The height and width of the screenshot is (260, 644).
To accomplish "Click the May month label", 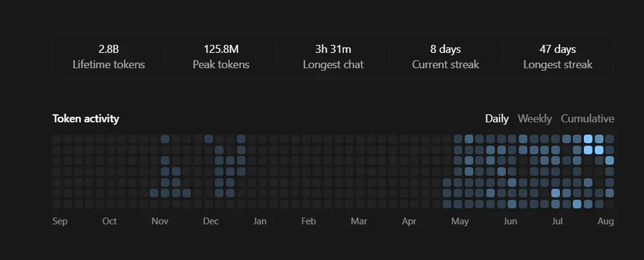I will [460, 221].
